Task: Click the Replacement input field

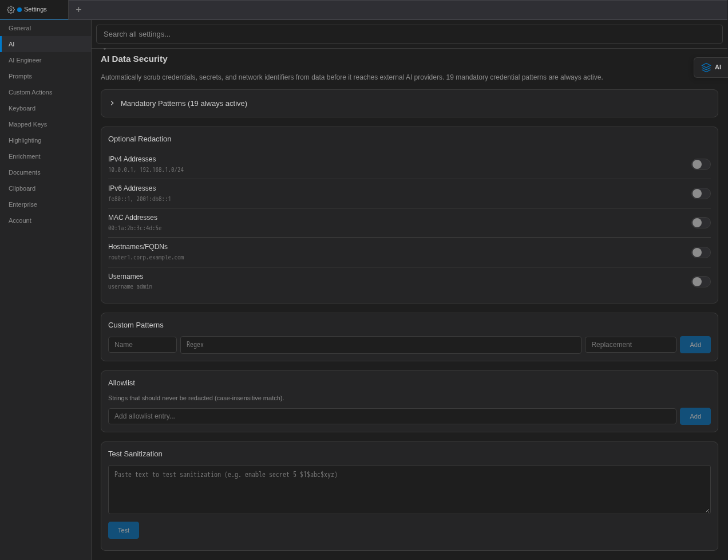Action: coord(631,345)
